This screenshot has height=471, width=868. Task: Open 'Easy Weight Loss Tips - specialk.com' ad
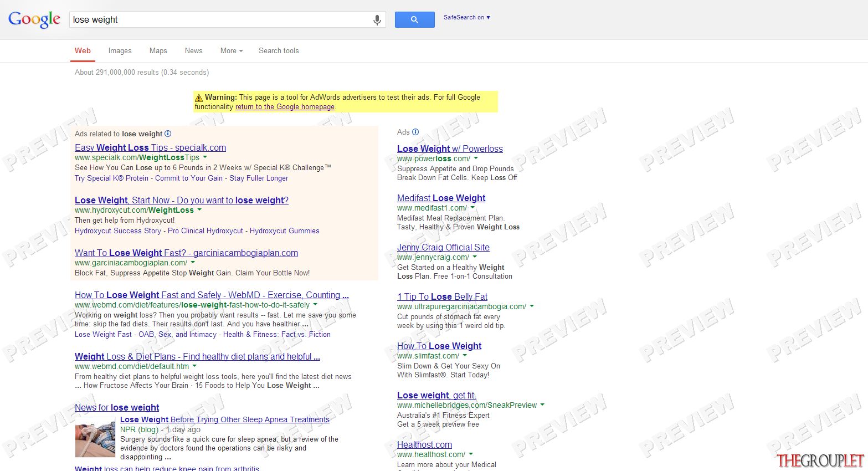click(150, 147)
